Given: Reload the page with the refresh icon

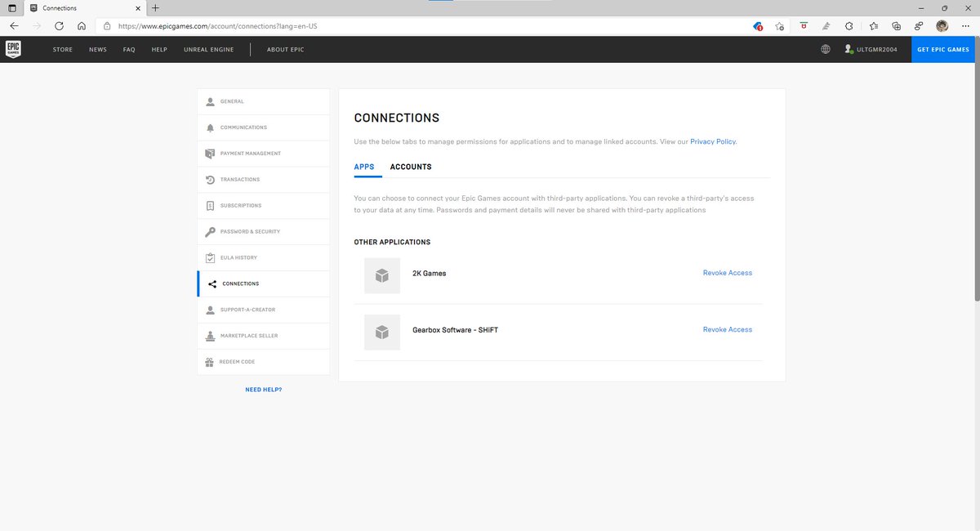Looking at the screenshot, I should (x=59, y=26).
